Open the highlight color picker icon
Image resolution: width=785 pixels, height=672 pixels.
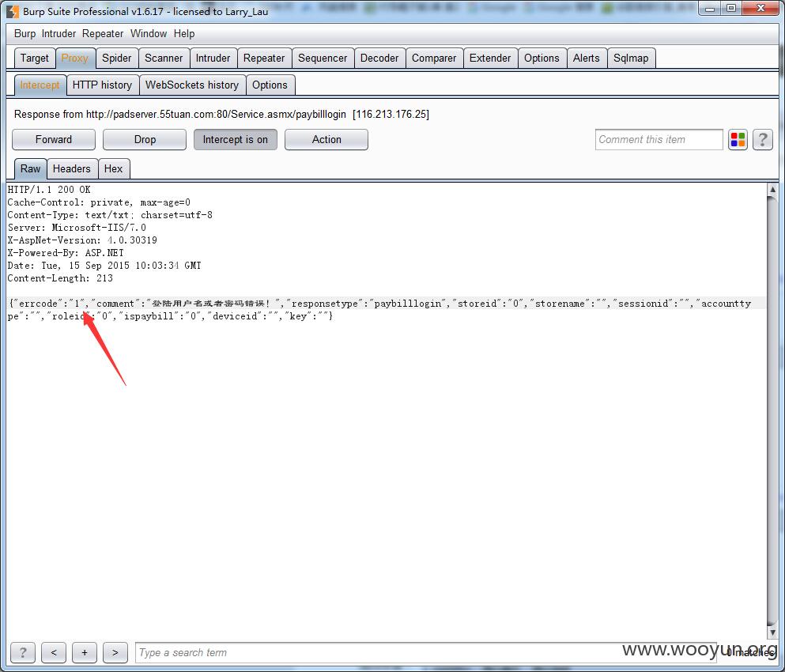tap(738, 140)
